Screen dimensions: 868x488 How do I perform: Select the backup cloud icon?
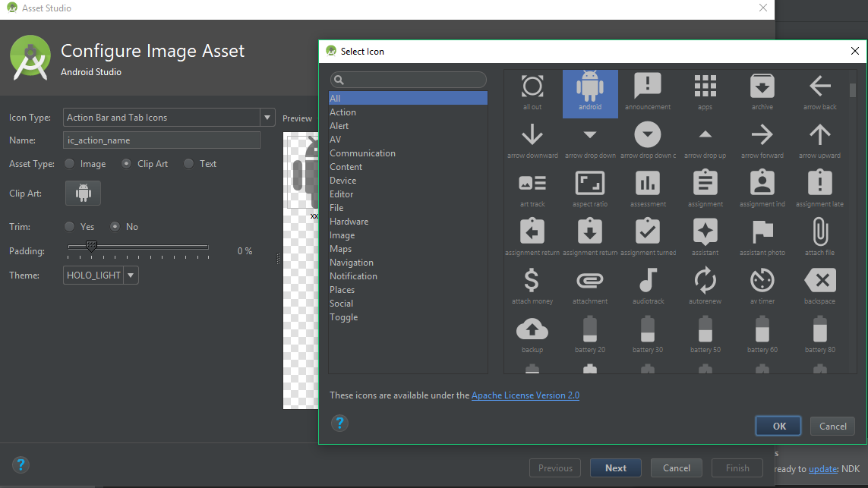[532, 336]
